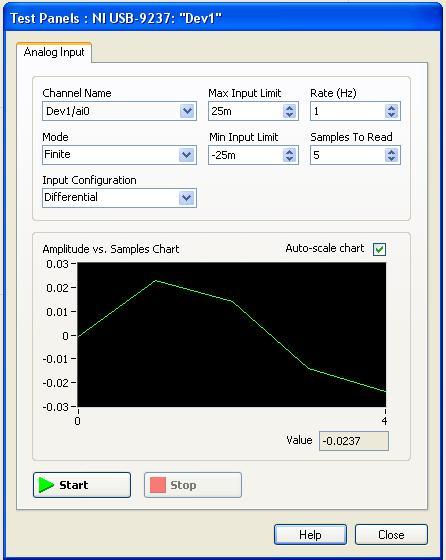Click the 0.03 Y-axis label on chart
Screen dimensions: 446x560
[x=57, y=264]
